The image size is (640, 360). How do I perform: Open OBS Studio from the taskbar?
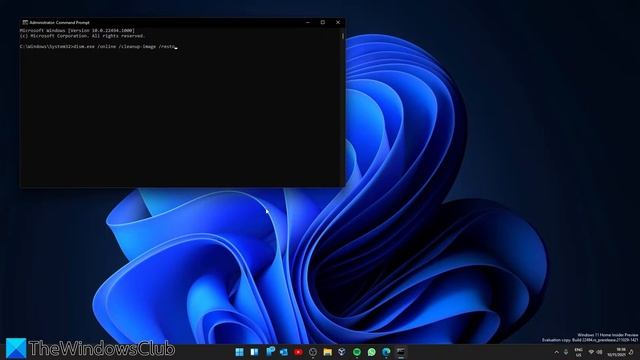tap(313, 352)
